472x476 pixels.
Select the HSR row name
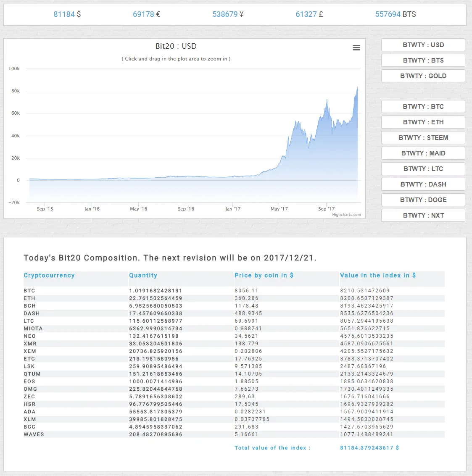(29, 404)
